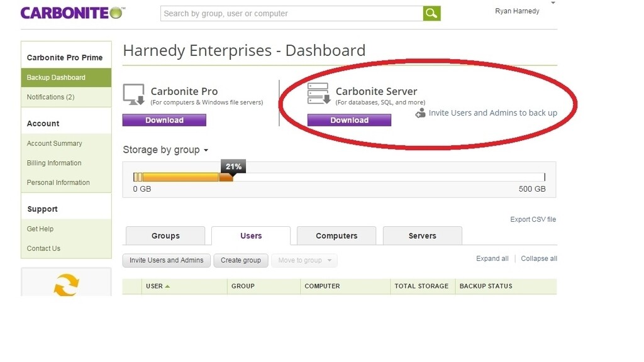Switch to the Servers tab
The image size is (644, 362).
coord(422,236)
